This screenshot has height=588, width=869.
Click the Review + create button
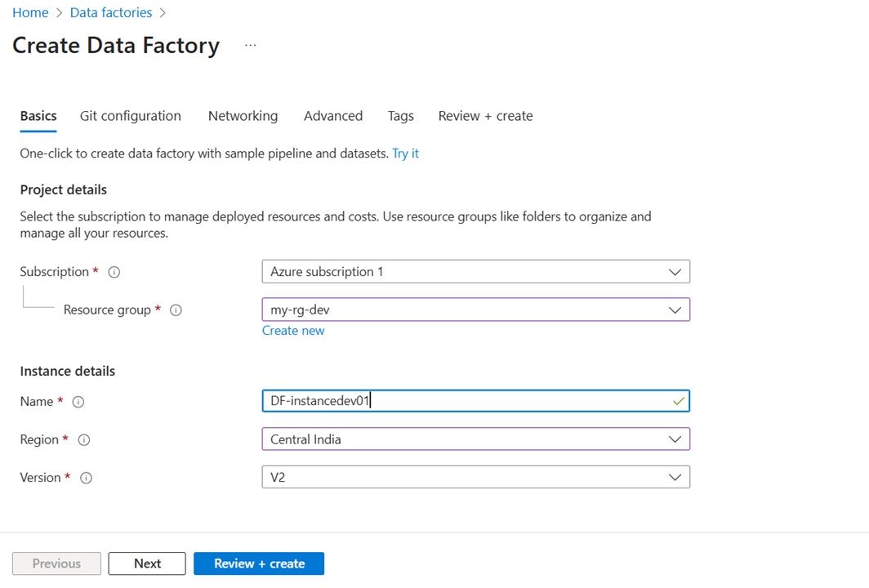click(x=259, y=563)
